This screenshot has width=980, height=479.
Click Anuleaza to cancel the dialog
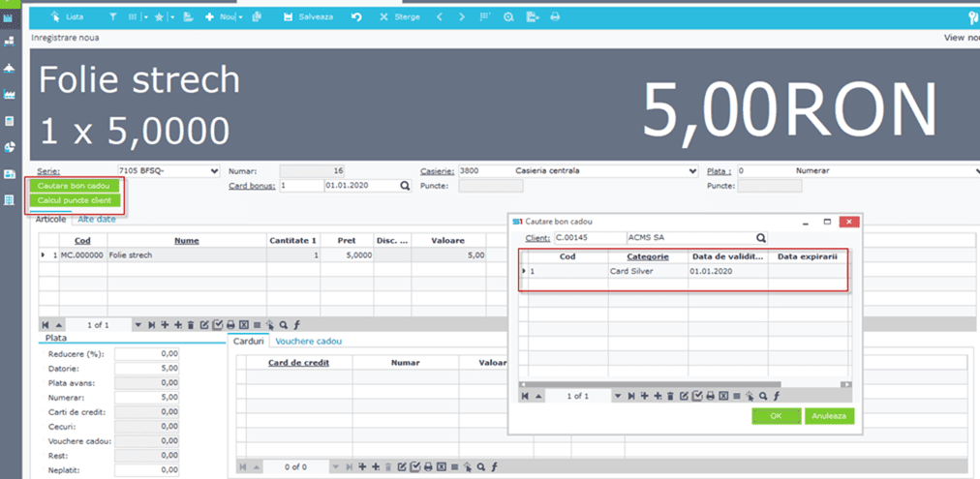click(x=829, y=416)
